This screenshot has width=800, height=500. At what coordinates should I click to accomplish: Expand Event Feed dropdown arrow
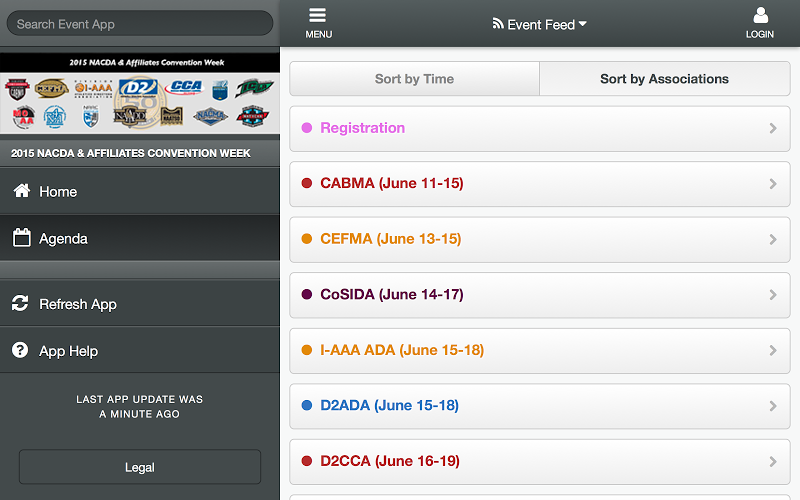pos(583,24)
